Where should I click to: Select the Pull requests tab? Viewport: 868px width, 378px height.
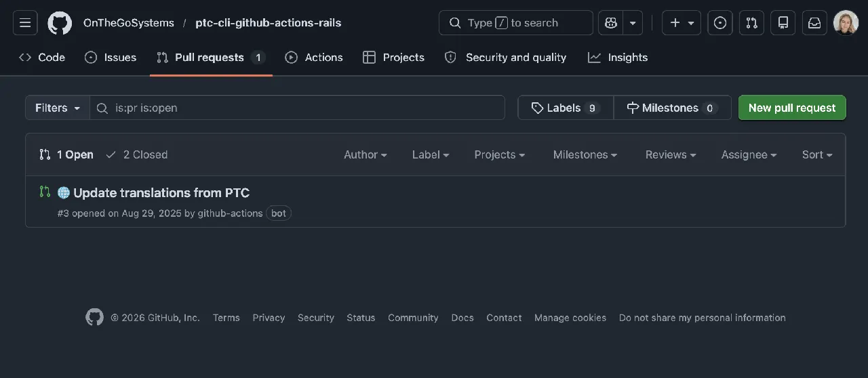tap(210, 58)
